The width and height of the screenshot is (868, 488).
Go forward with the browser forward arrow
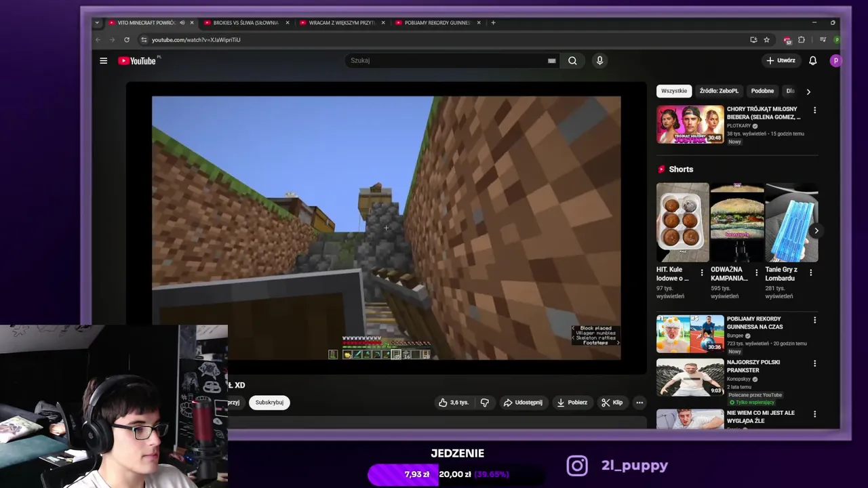112,39
